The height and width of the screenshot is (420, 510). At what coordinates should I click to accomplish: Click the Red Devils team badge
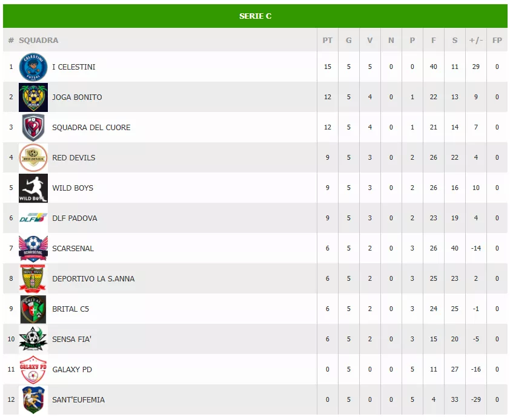tap(33, 157)
